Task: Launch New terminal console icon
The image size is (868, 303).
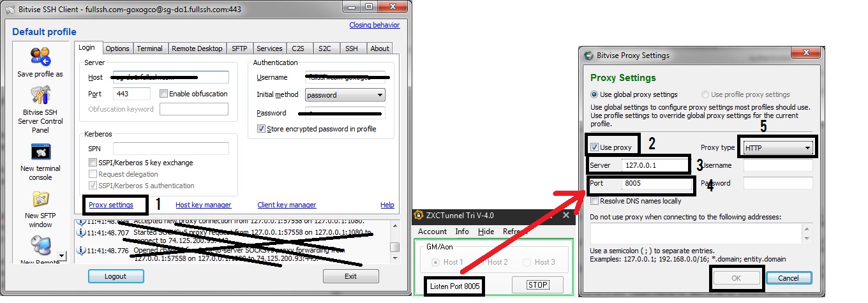Action: coord(40,152)
